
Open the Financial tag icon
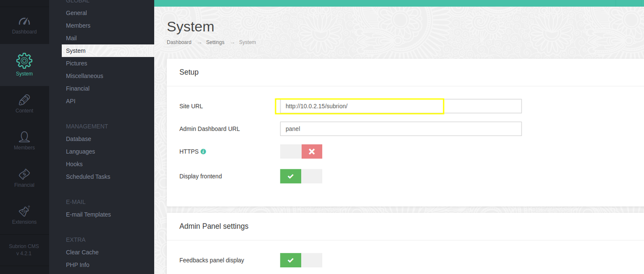(x=24, y=174)
